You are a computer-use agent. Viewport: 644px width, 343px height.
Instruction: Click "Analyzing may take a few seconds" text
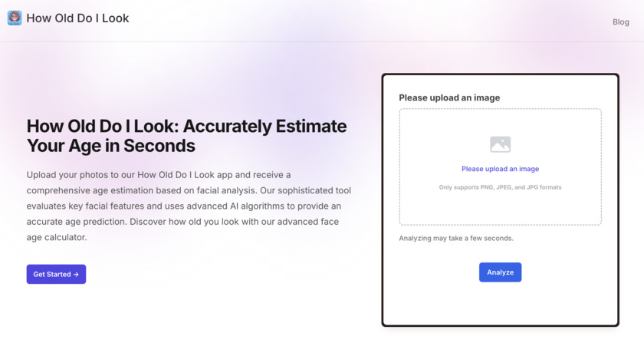tap(456, 238)
